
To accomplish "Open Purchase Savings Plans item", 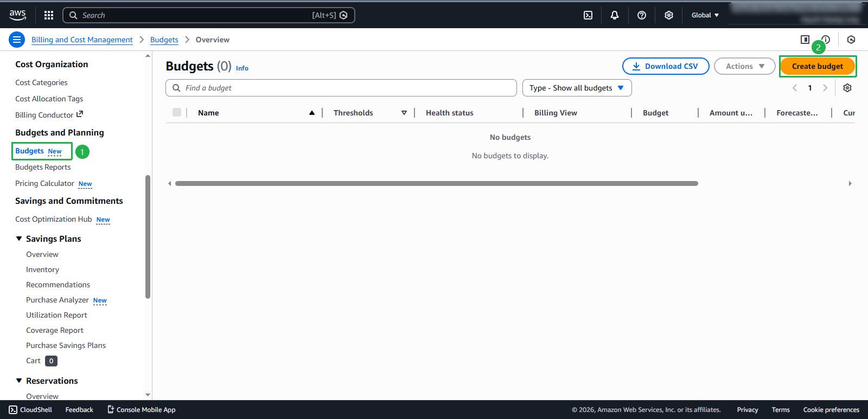I will 66,345.
